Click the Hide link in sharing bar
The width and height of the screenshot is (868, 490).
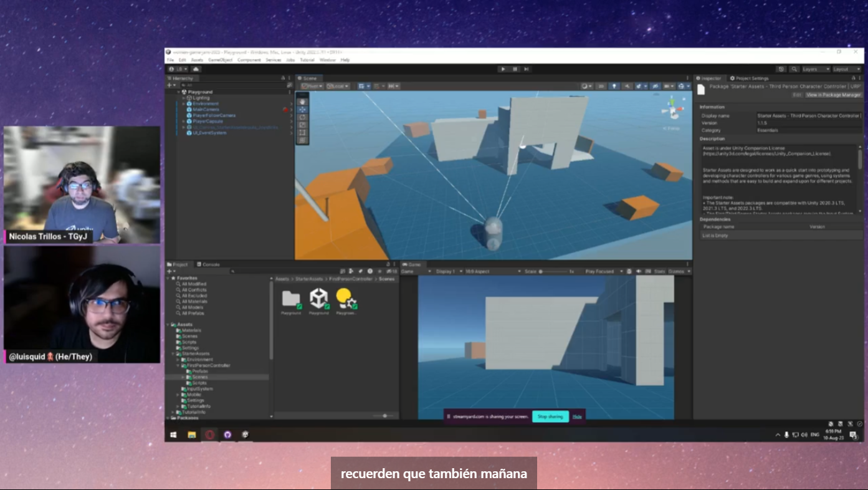click(577, 416)
